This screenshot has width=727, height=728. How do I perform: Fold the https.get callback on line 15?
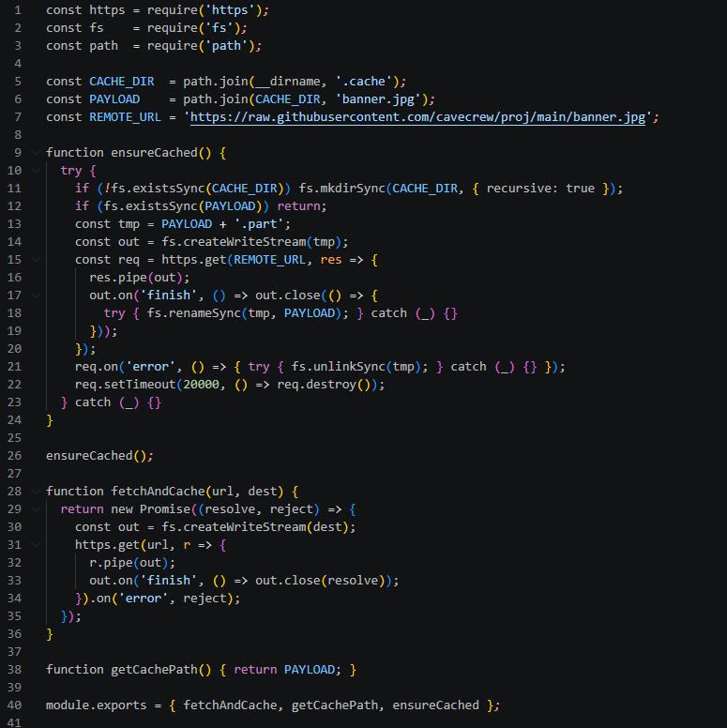click(x=36, y=260)
